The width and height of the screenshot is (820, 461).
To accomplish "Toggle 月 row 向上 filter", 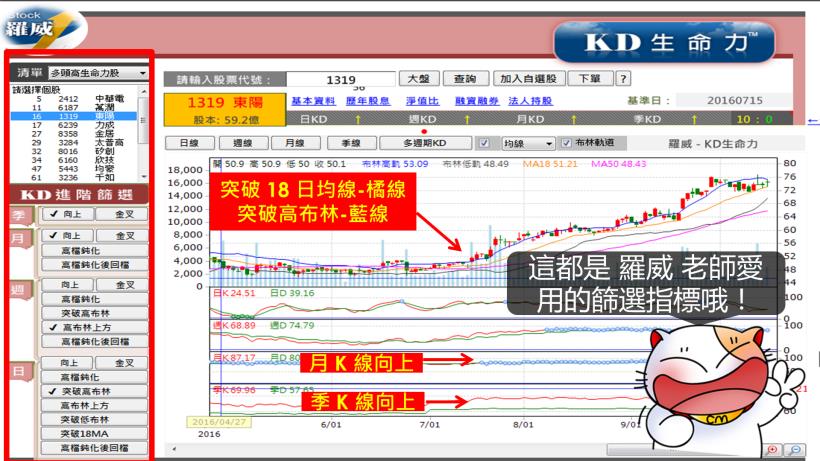I will (68, 236).
